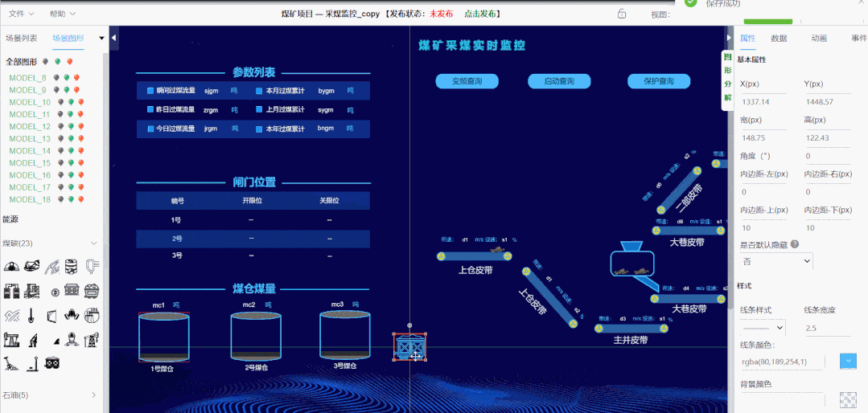
Task: Click the help icon beside 是否默认隐藏
Action: pos(795,243)
